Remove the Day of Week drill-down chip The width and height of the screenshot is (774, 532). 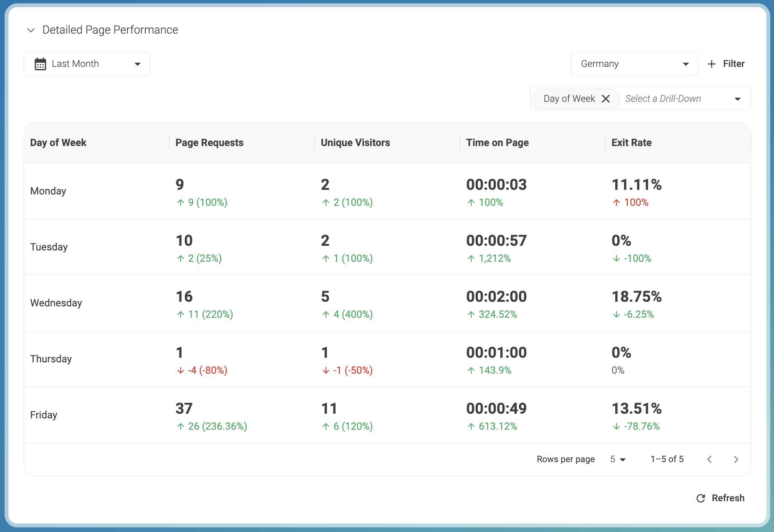coord(606,99)
